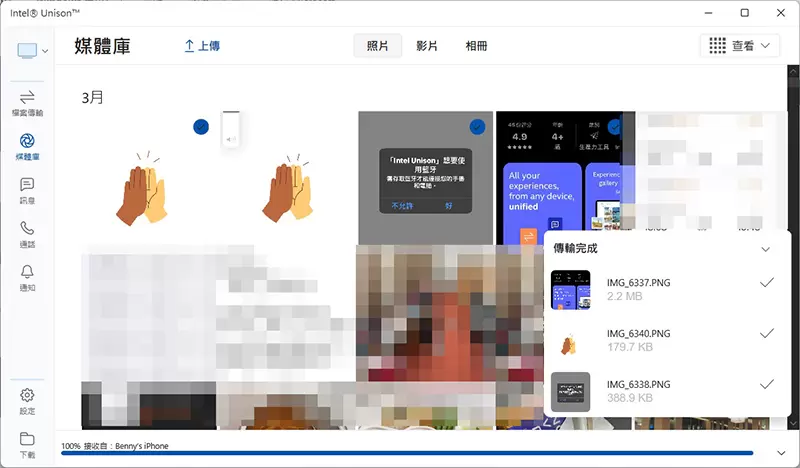Viewport: 800px width, 468px height.
Task: Uncheck the Intel Unison Bluetooth screenshot checkmark
Action: pyautogui.click(x=477, y=127)
